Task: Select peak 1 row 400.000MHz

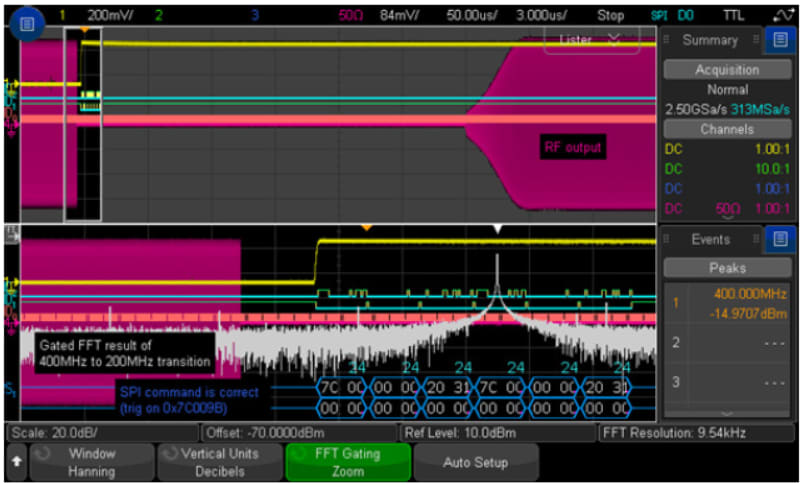Action: (727, 303)
